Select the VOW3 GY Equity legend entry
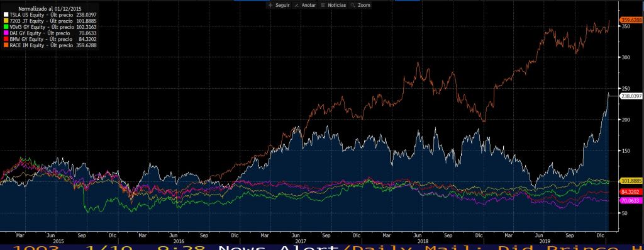The height and width of the screenshot is (250, 644). pos(50,27)
